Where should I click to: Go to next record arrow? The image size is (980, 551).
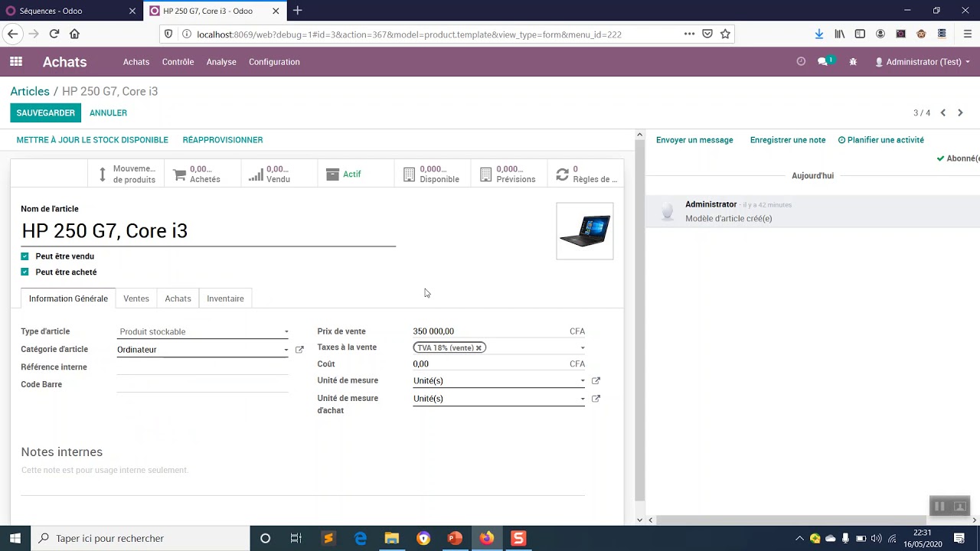click(960, 112)
